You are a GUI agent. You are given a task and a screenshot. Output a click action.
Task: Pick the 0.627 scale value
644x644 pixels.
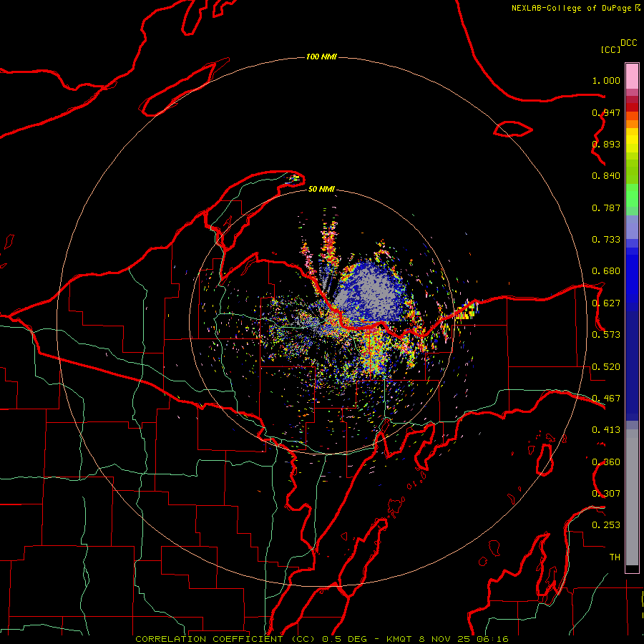[606, 303]
